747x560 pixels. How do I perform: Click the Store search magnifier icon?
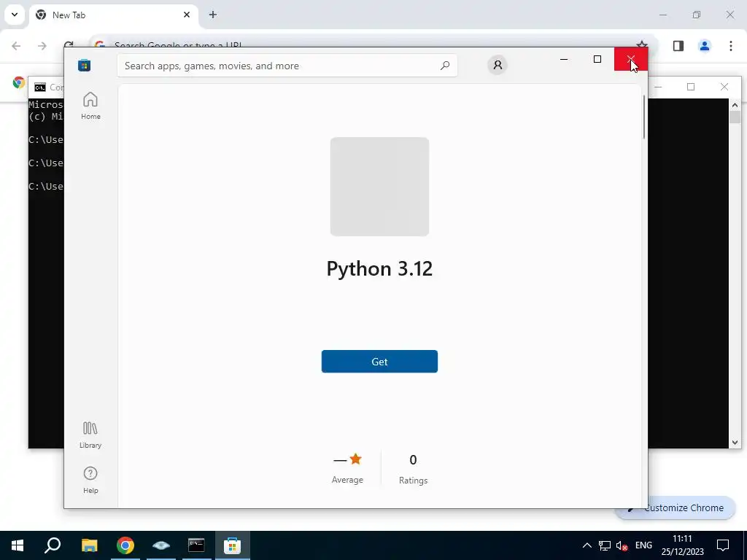[x=445, y=66]
